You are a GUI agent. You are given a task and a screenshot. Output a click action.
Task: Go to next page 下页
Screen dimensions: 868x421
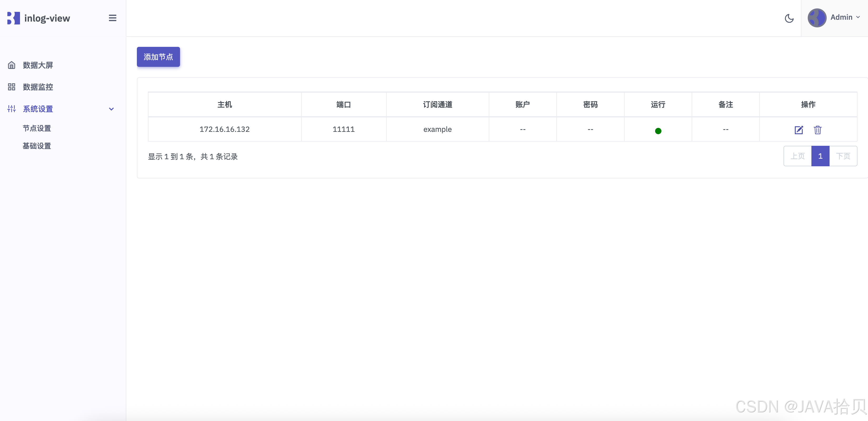pos(843,156)
